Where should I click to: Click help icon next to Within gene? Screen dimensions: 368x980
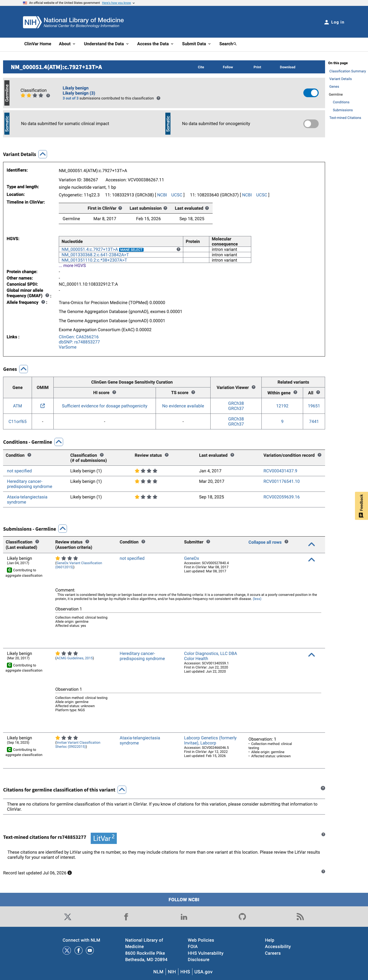tap(295, 392)
